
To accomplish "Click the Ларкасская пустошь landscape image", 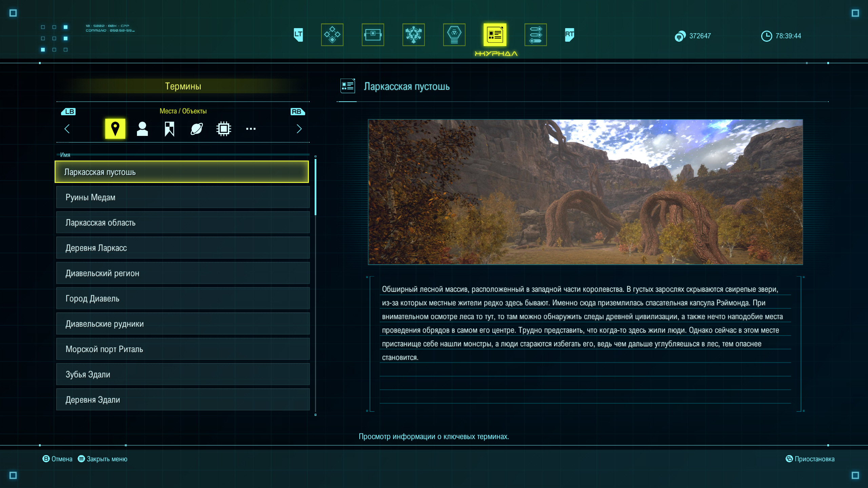I will (585, 192).
